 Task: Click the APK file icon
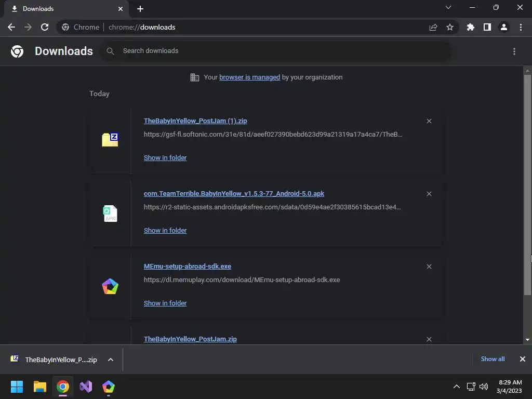click(110, 214)
